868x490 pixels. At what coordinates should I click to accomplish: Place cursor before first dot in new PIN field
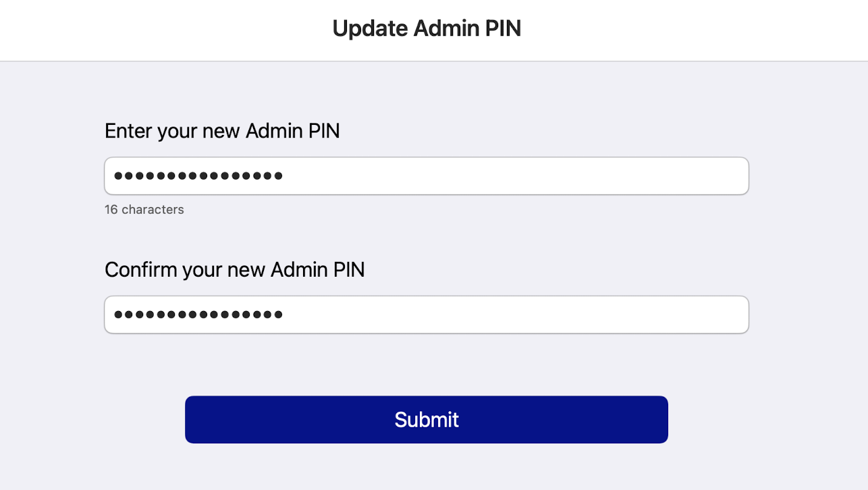point(113,176)
